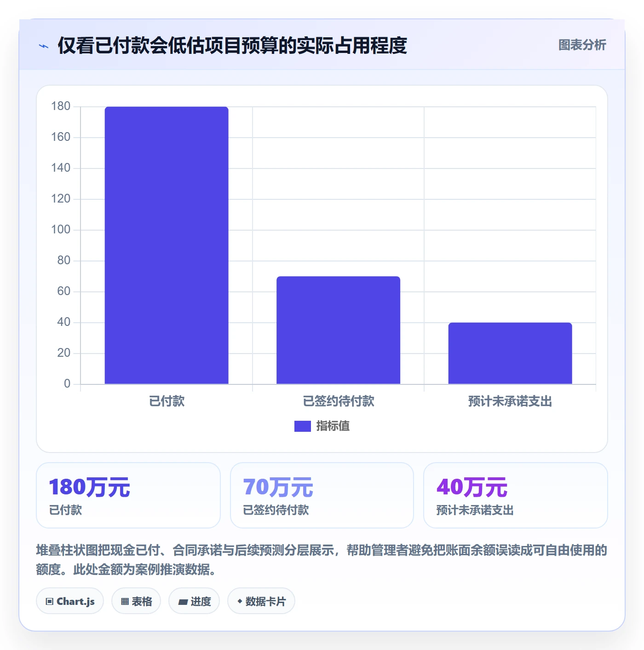644x650 pixels.
Task: Toggle the 指标值 legend color swatch
Action: (303, 426)
